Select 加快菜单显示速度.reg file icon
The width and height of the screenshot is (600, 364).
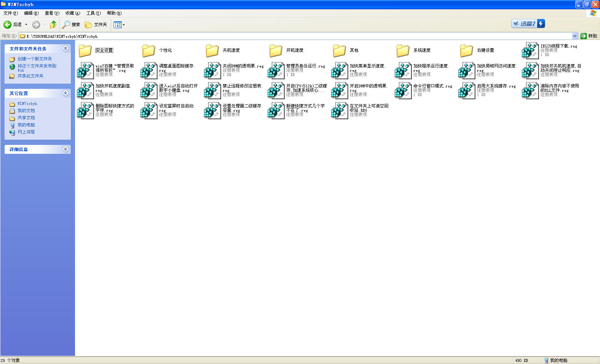tap(339, 71)
